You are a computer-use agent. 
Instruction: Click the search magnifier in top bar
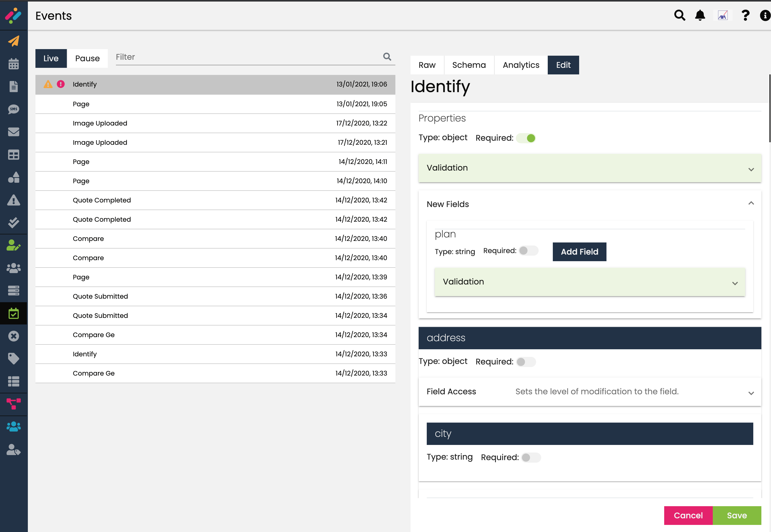click(x=680, y=15)
